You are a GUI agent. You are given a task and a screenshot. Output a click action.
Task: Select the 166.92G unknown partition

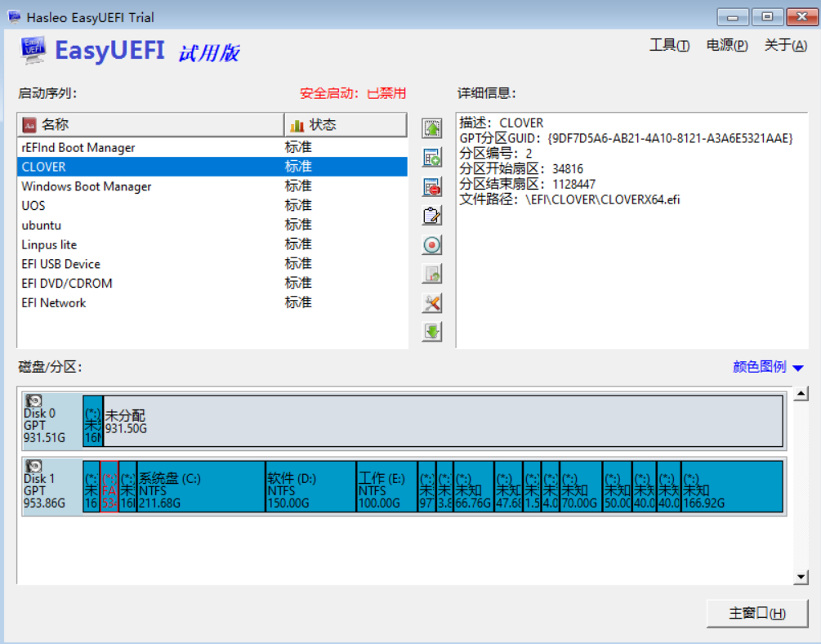(733, 487)
